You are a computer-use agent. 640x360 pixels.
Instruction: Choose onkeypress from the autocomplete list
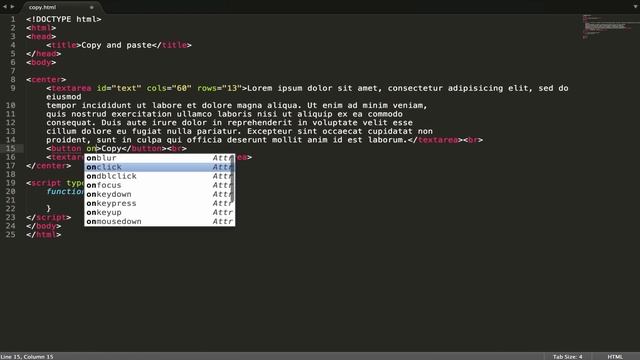(160, 203)
